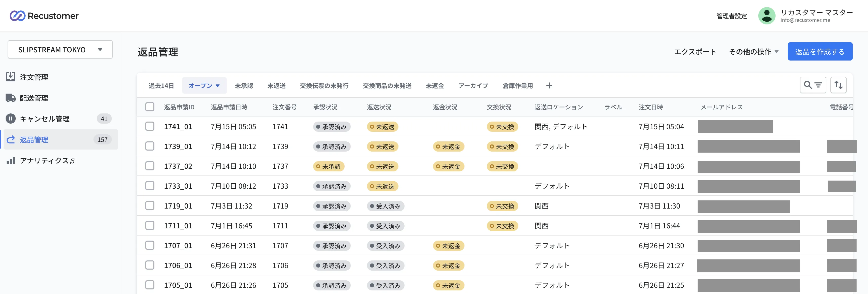Screen dimensions: 868x294
Task: Expand the オープン tab dropdown arrow
Action: (x=218, y=86)
